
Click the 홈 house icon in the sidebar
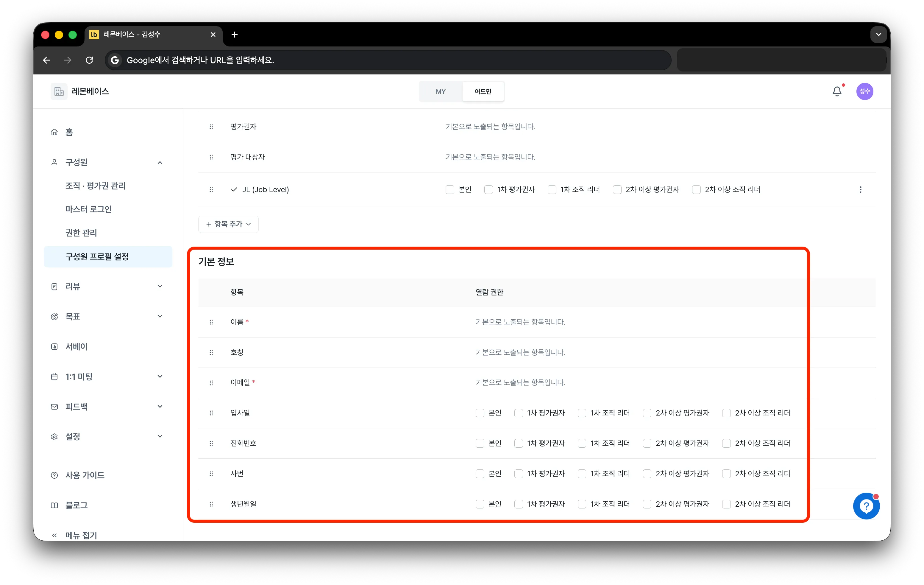click(x=54, y=133)
